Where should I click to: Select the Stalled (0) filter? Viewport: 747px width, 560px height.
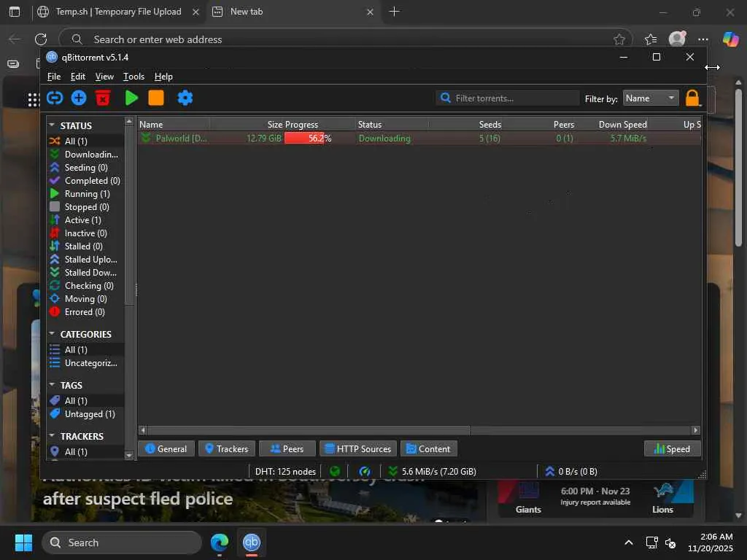click(x=85, y=246)
